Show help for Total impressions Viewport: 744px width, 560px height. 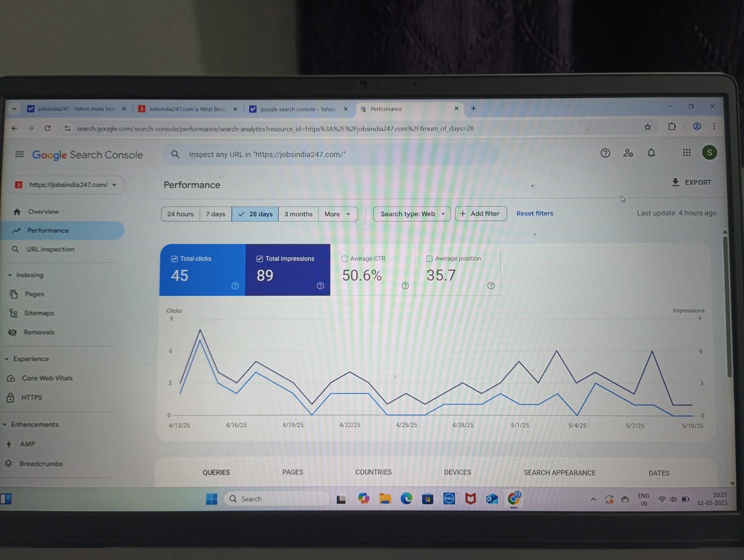pos(320,286)
